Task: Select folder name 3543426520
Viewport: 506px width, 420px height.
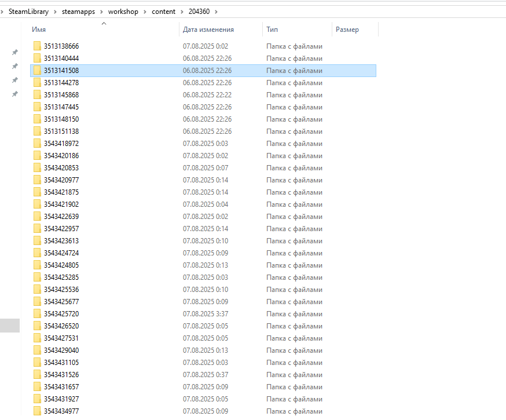Action: tap(61, 326)
